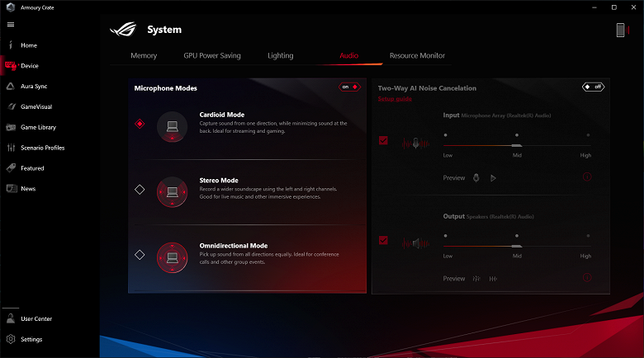Click the Armoury Crate title bar logo
The height and width of the screenshot is (358, 644).
tap(11, 7)
